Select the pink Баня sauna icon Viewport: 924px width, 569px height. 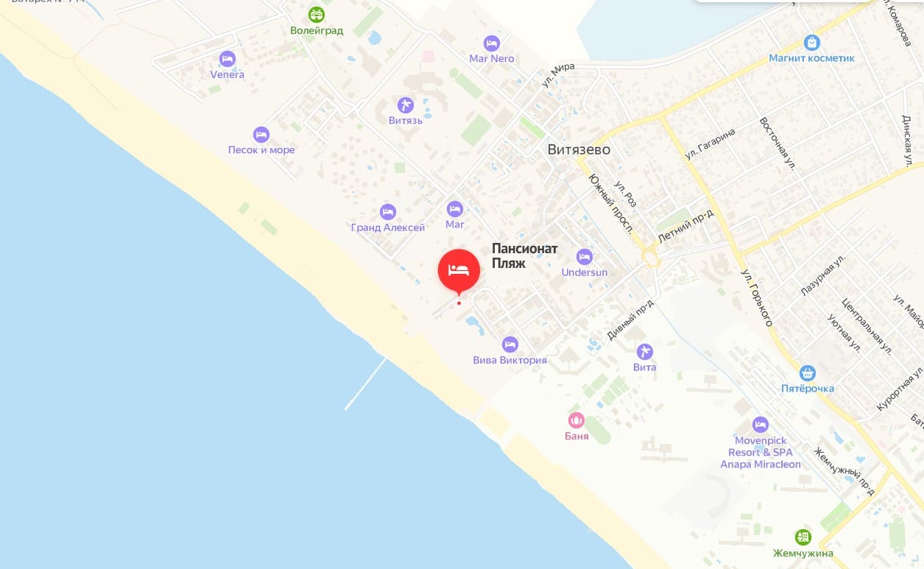point(576,420)
